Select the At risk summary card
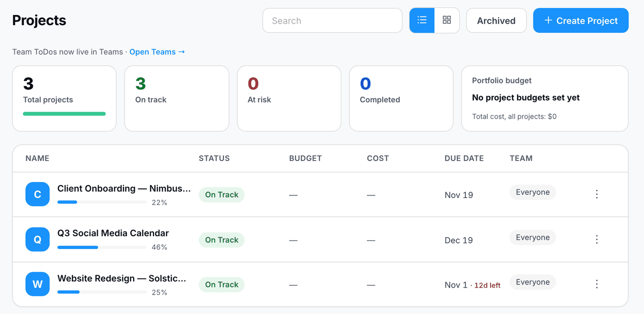Viewport: 644px width, 314px height. click(289, 98)
